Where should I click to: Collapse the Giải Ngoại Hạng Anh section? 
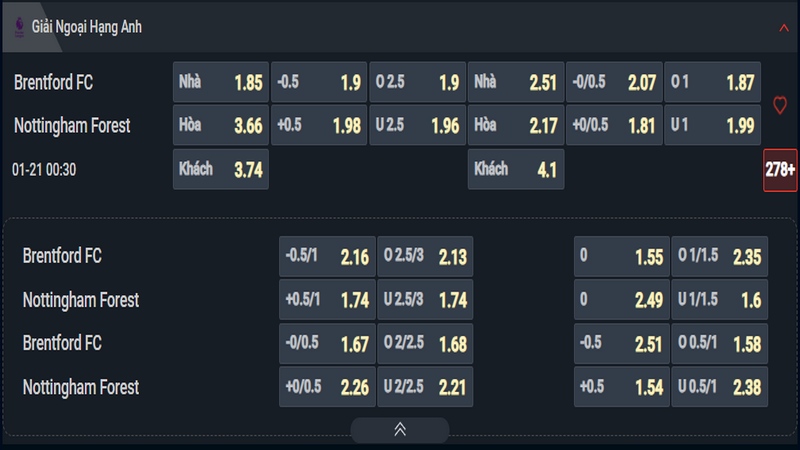pos(784,28)
